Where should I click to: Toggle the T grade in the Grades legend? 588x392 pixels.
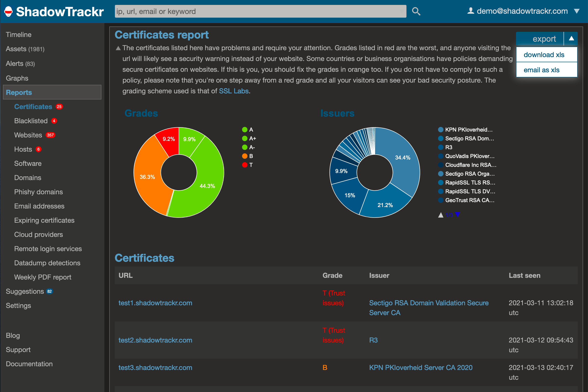[250, 165]
